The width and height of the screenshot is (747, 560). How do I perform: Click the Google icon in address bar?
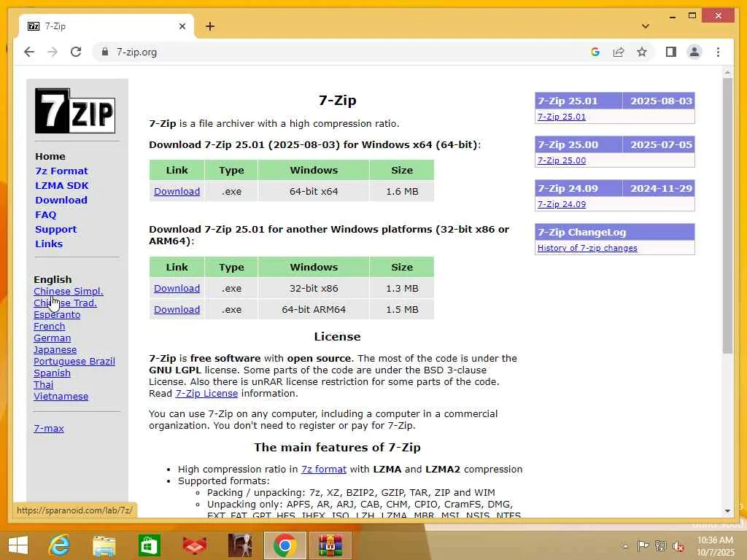pyautogui.click(x=595, y=52)
